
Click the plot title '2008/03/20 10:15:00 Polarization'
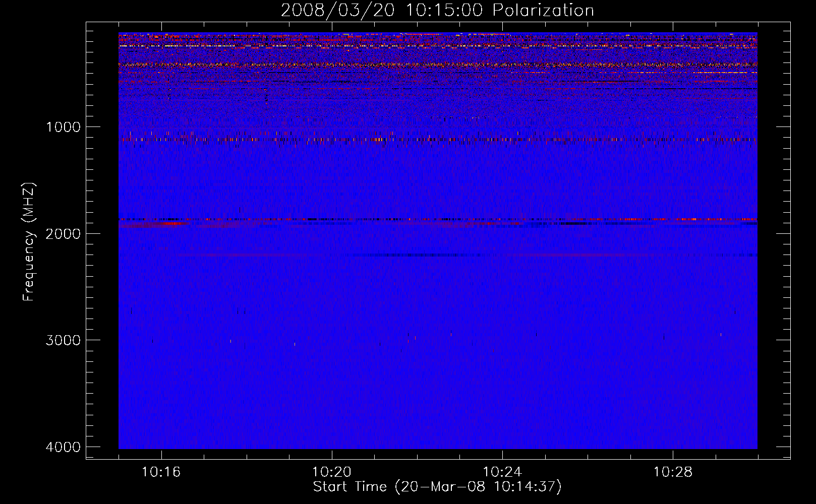coord(437,11)
